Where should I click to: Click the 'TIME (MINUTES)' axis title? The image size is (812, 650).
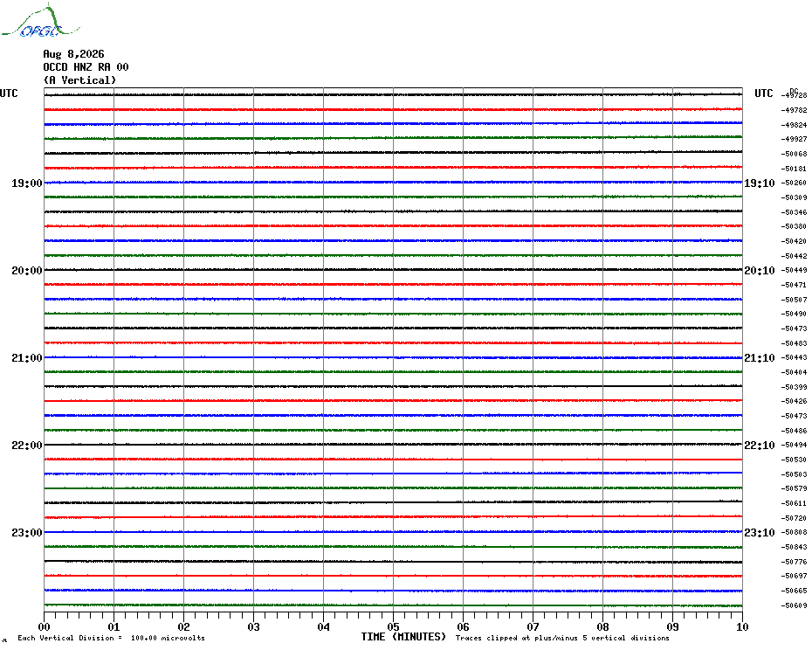tap(403, 637)
